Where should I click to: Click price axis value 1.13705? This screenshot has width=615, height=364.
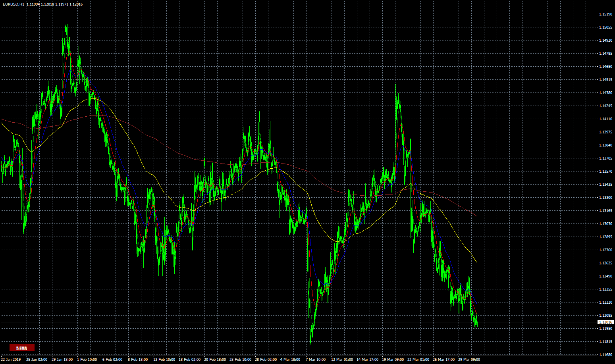pos(605,158)
